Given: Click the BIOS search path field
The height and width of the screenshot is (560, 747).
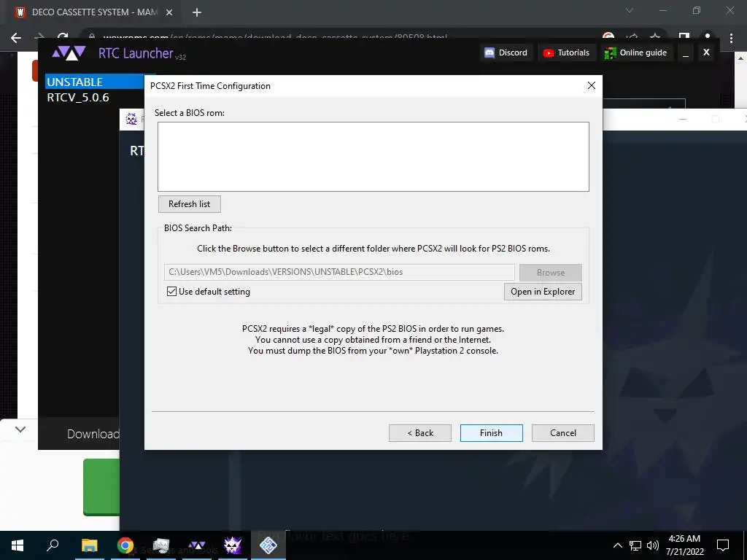Looking at the screenshot, I should click(x=339, y=272).
